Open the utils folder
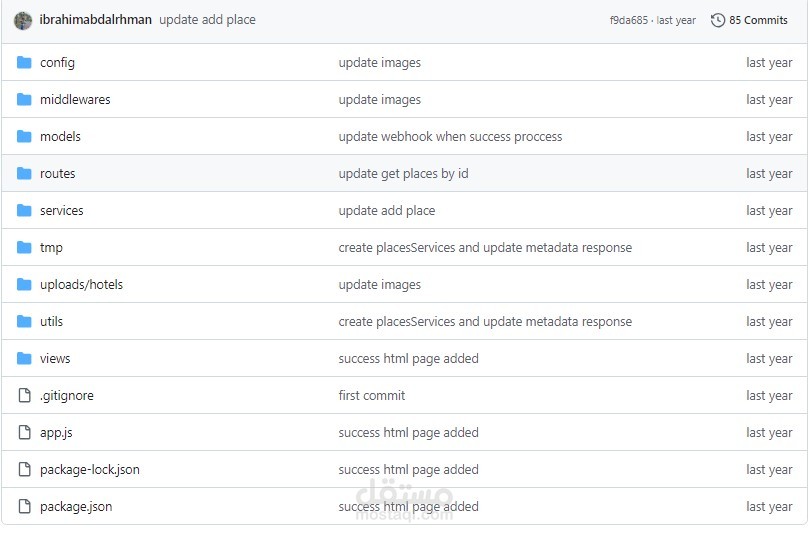 click(x=51, y=321)
